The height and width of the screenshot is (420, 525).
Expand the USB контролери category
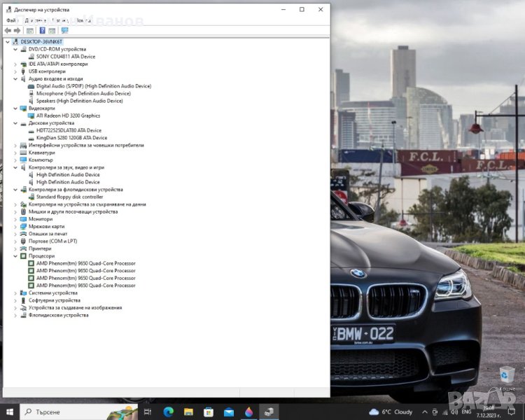15,71
